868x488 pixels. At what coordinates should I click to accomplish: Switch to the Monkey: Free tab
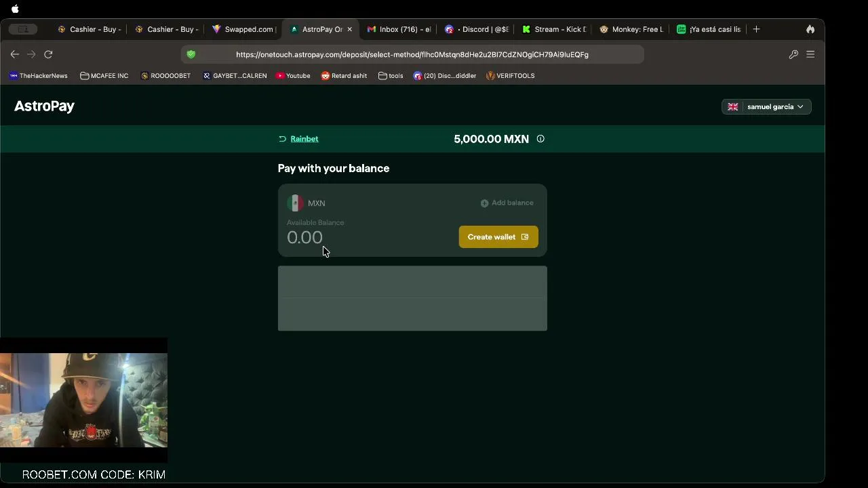pos(631,29)
